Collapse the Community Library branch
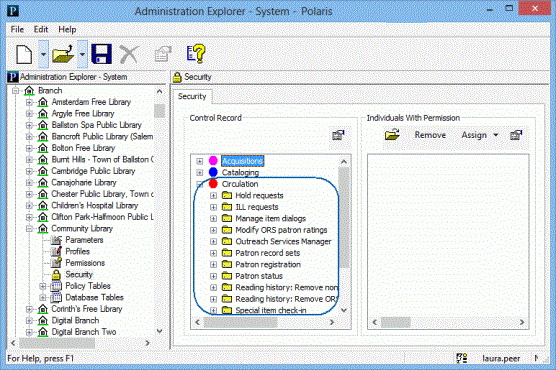This screenshot has width=556, height=370. coord(29,229)
